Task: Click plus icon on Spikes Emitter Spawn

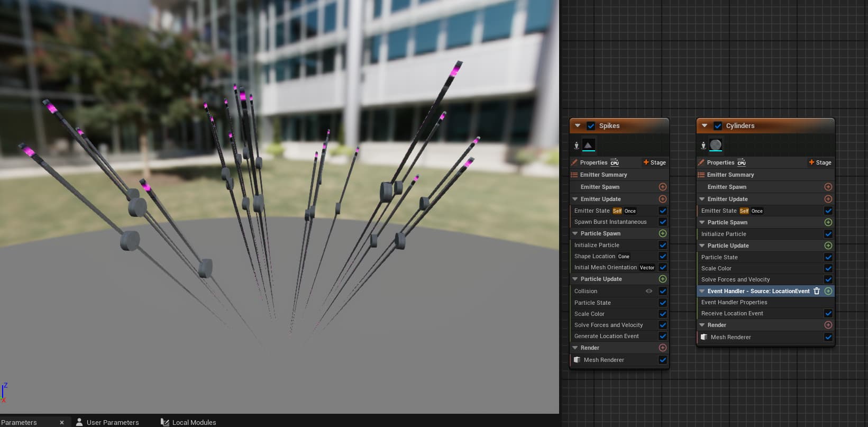Action: coord(662,187)
